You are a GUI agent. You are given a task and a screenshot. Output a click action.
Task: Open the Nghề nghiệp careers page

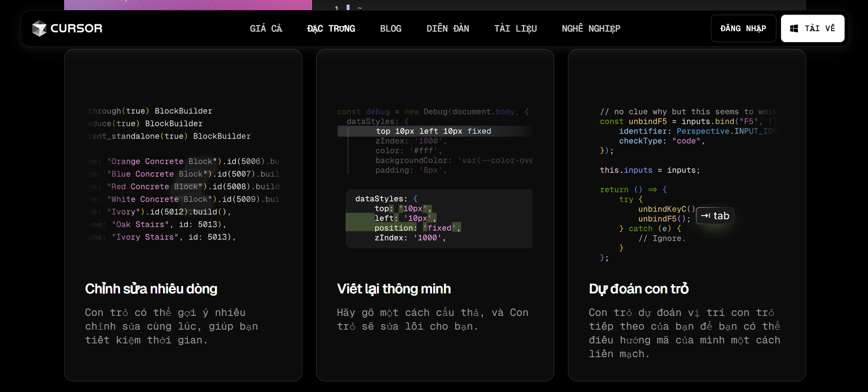(x=591, y=28)
